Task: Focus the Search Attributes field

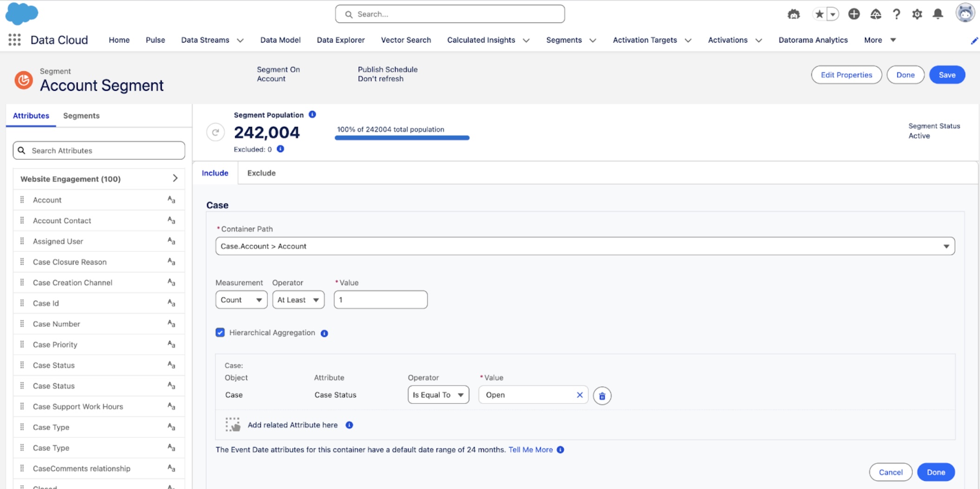Action: (99, 151)
